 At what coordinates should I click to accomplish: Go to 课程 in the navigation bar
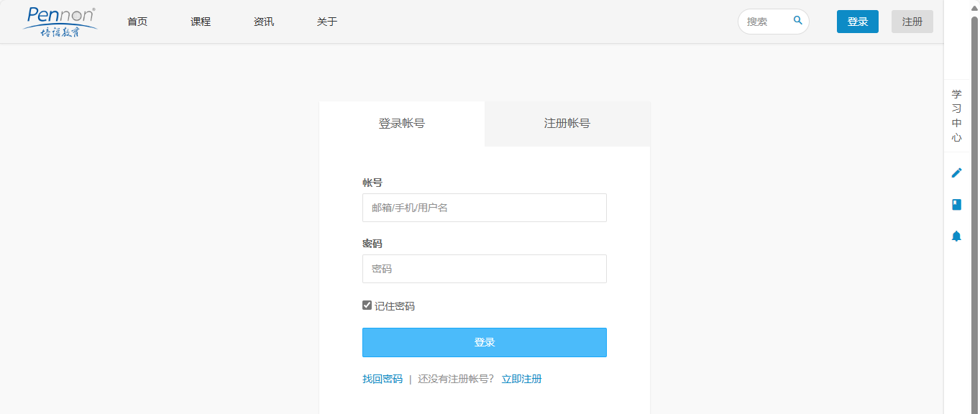click(201, 22)
